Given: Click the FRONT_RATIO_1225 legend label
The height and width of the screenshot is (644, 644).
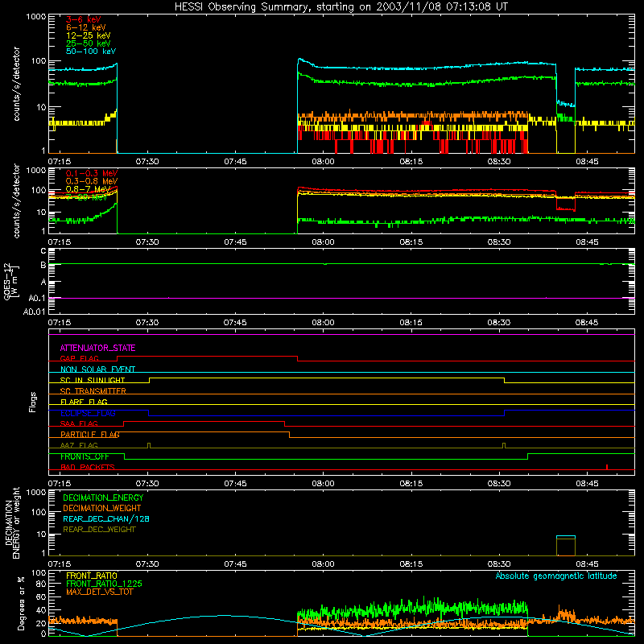Looking at the screenshot, I should pos(105,584).
